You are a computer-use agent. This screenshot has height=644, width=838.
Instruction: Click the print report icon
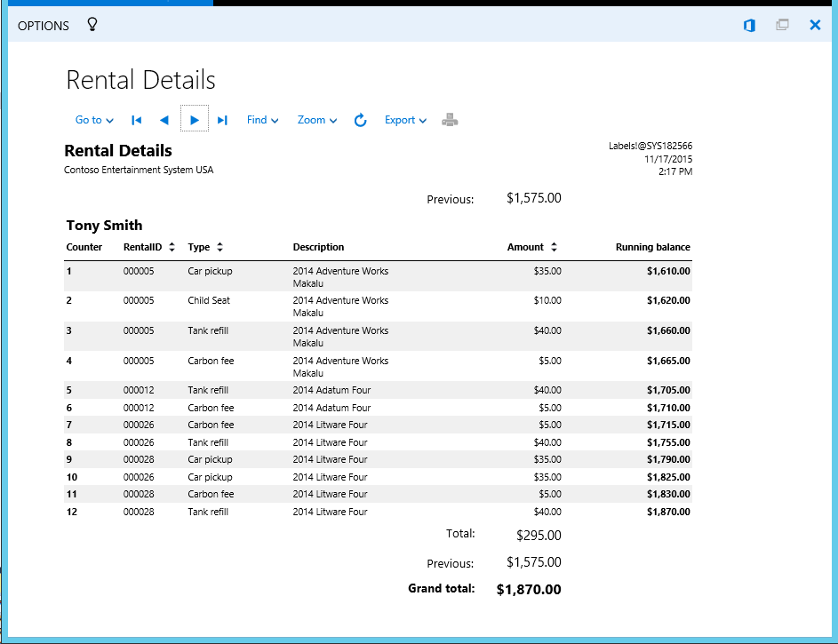[x=450, y=119]
